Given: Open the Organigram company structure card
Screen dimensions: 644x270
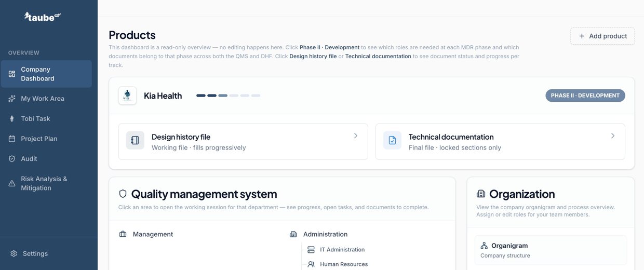Looking at the screenshot, I should pyautogui.click(x=551, y=250).
